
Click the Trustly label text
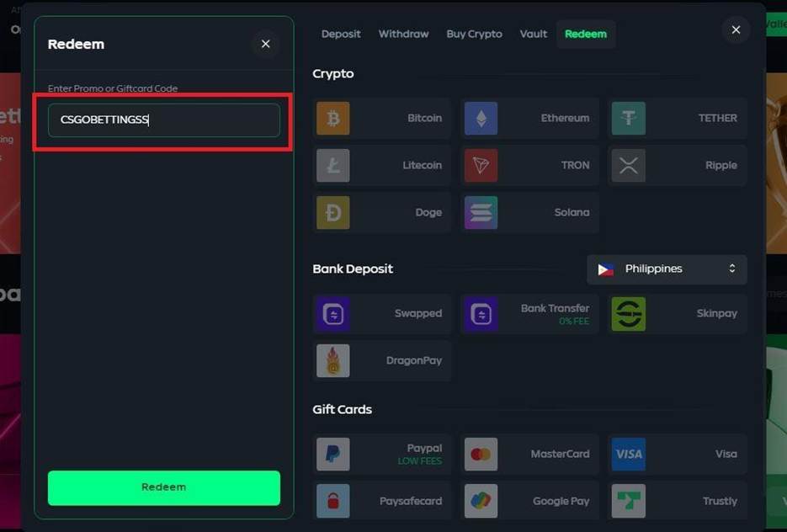pos(721,501)
